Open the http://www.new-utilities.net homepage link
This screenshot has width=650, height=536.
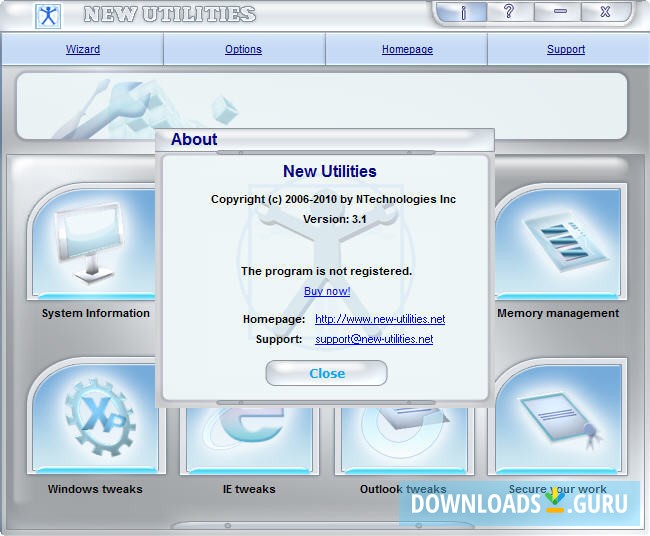point(380,319)
